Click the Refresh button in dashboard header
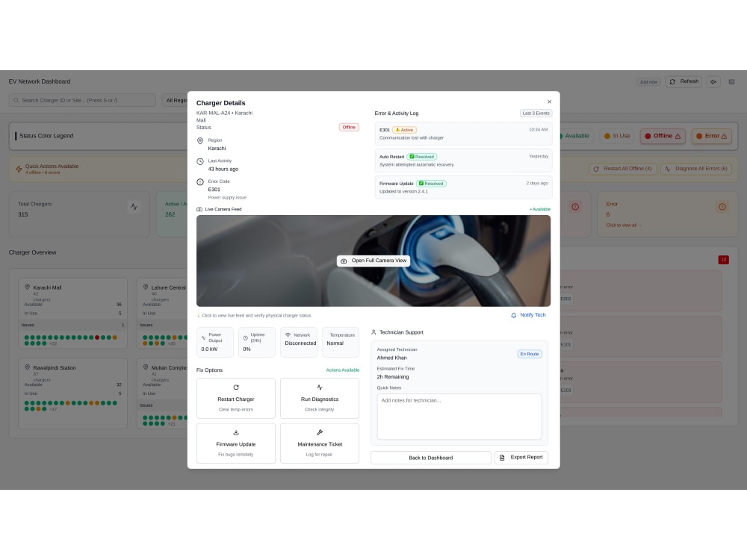Screen dimensions: 747x560 (x=684, y=81)
